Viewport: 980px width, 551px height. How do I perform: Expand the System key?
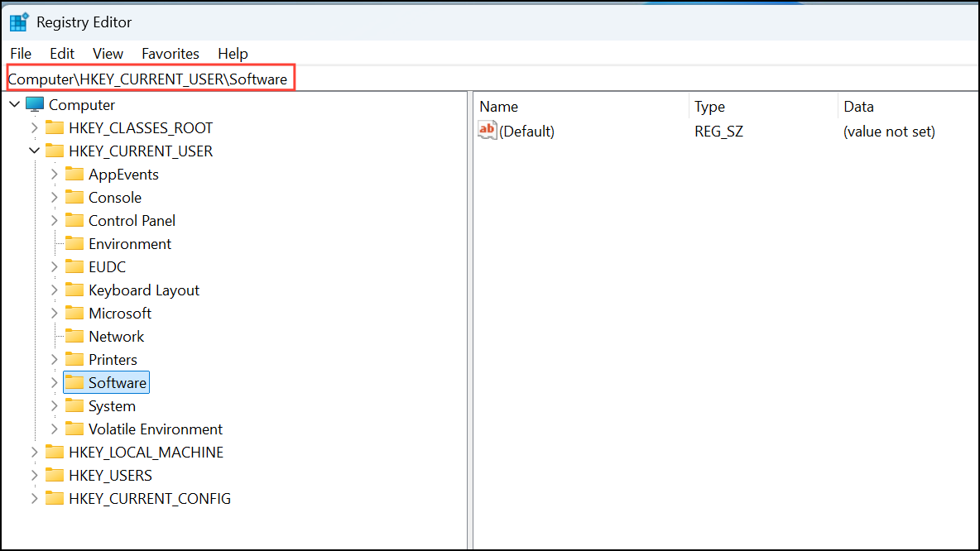click(55, 406)
